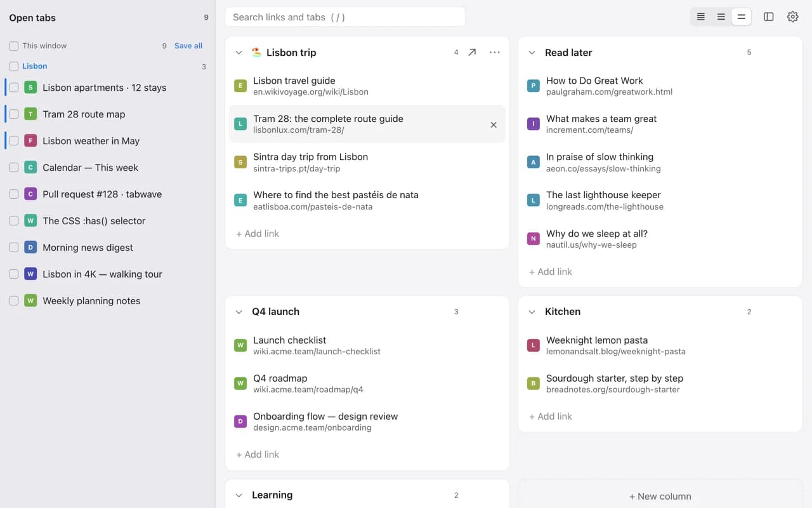Focus the Search links and tabs field
This screenshot has height=508, width=812.
(345, 17)
